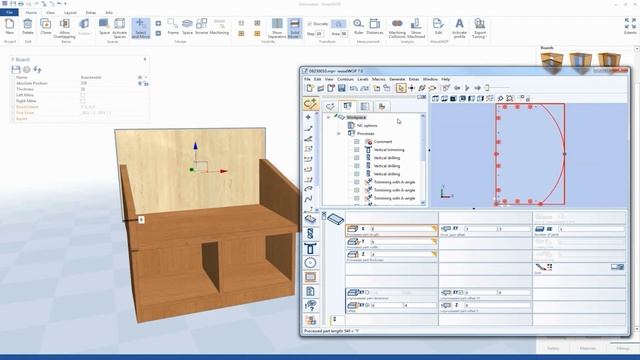Click New board in Home ribbon
640x360 pixels.
click(x=9, y=27)
